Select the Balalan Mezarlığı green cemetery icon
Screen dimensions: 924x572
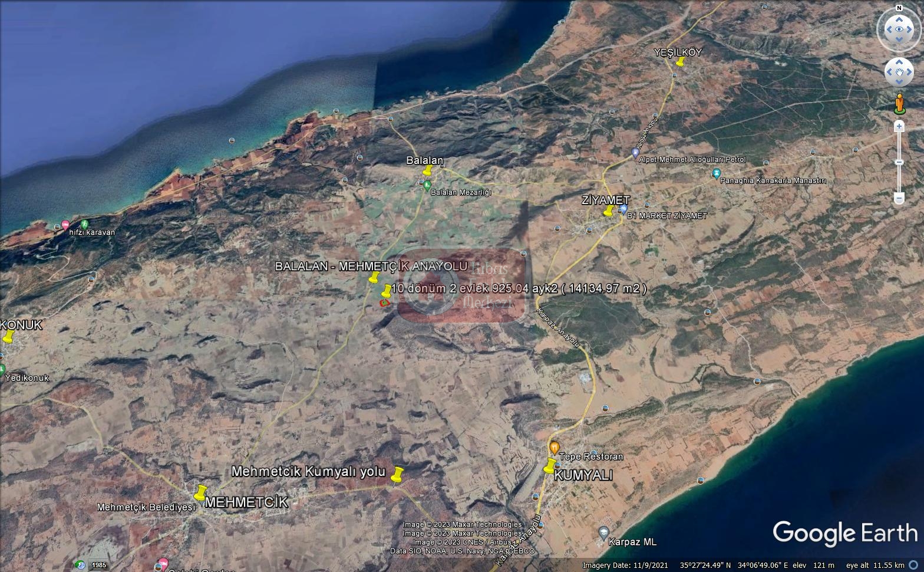(x=427, y=185)
